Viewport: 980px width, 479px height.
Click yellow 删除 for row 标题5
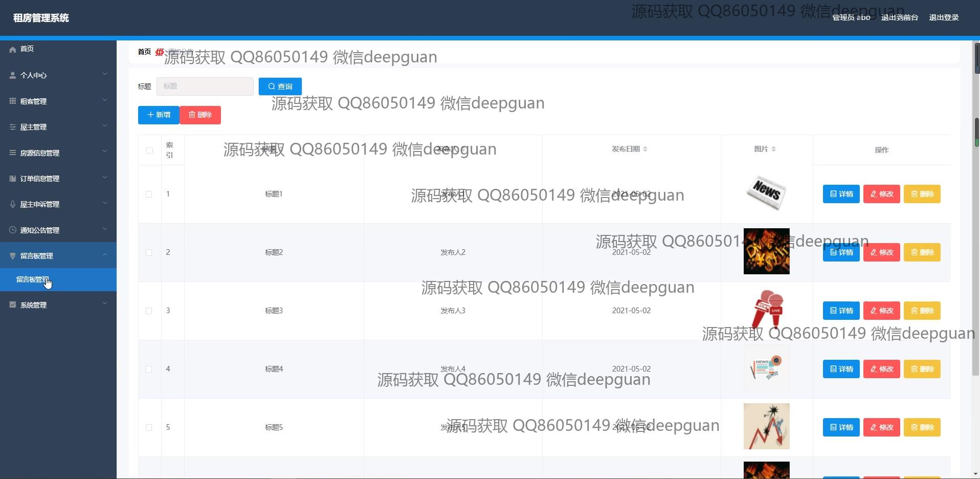[922, 427]
